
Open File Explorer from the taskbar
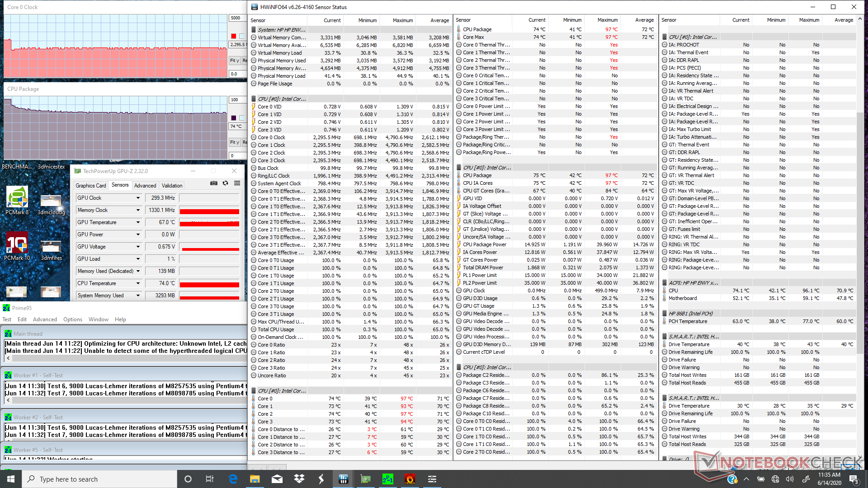(255, 479)
